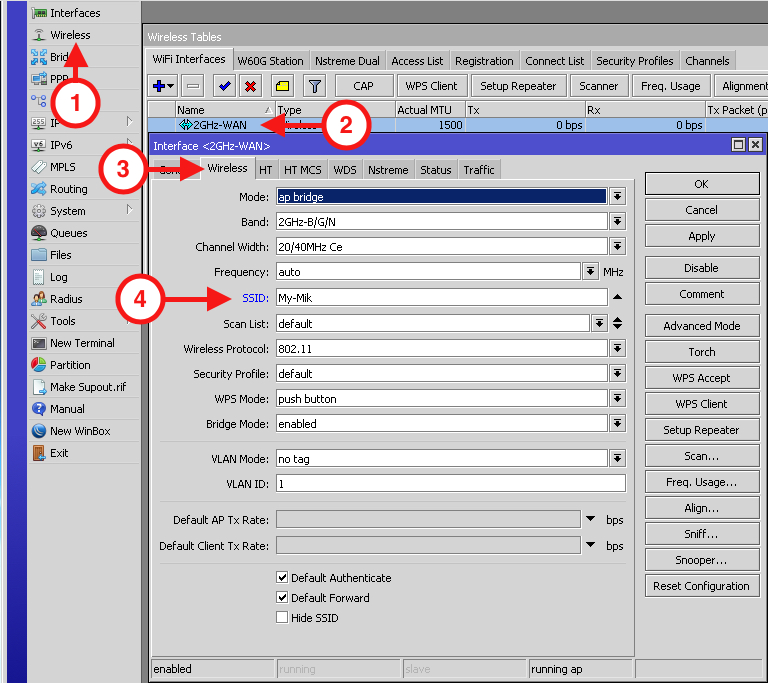
Task: Open the Band dropdown arrow
Action: click(618, 221)
